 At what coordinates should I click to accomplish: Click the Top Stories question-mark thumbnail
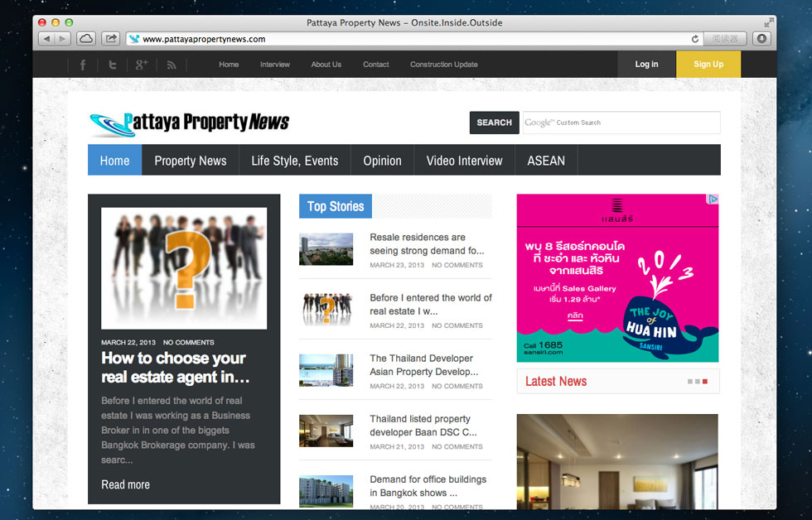(x=326, y=310)
